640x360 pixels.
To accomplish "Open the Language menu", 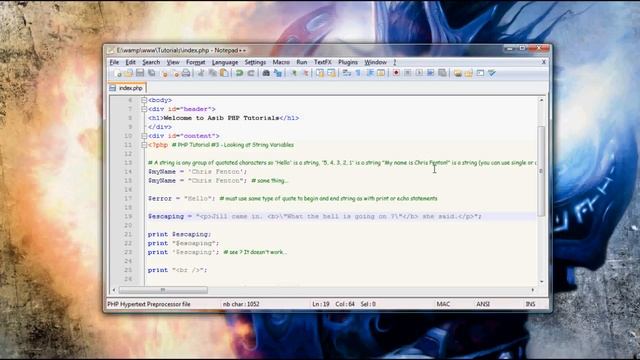I will 225,62.
